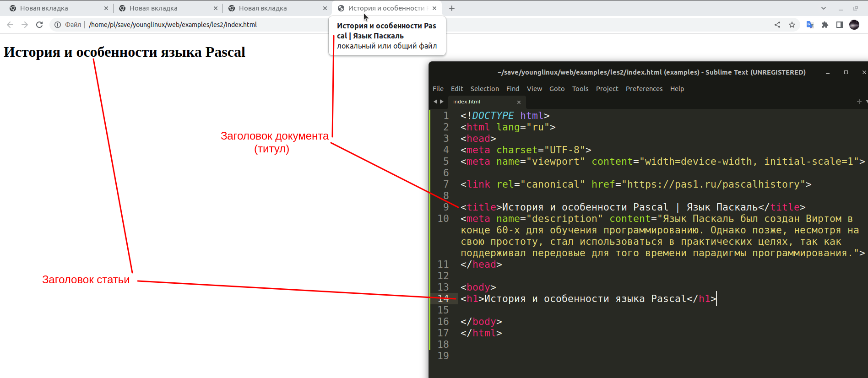Open the Project menu in Sublime Text
This screenshot has height=378, width=868.
[x=607, y=89]
